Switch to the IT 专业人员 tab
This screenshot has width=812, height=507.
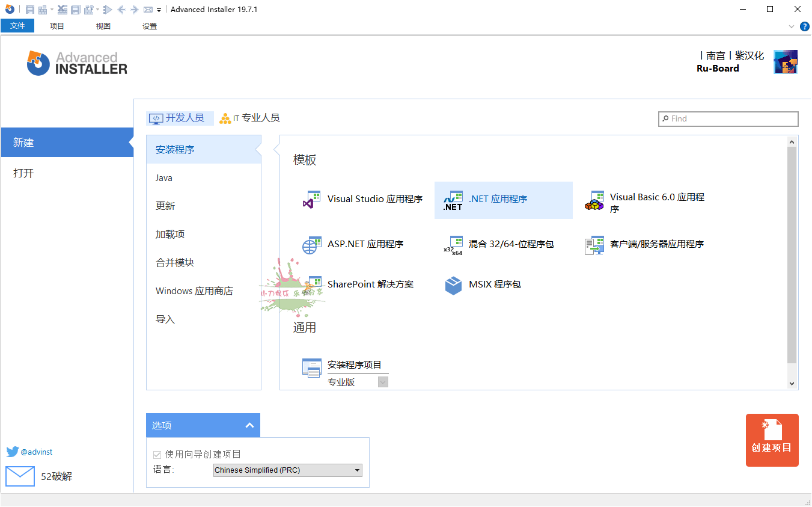coord(250,118)
